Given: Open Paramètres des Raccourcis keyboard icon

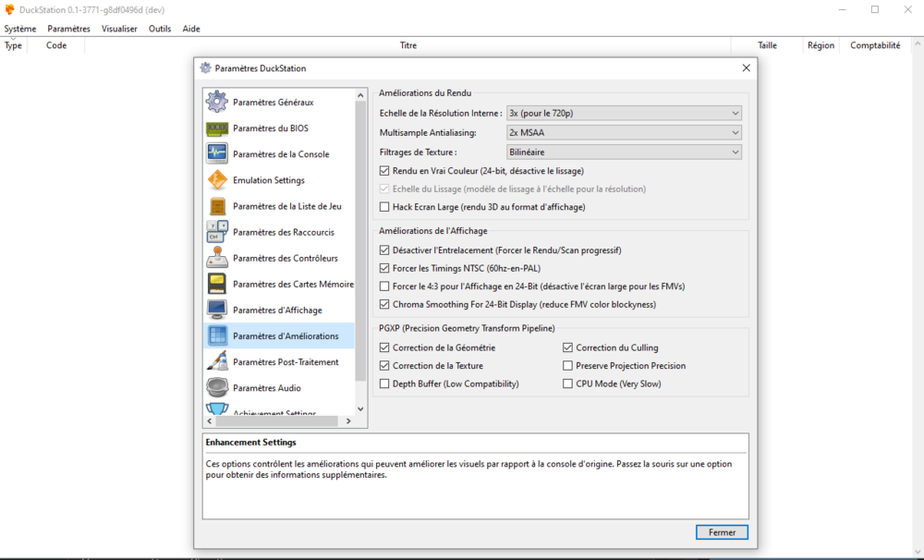Looking at the screenshot, I should click(x=217, y=232).
